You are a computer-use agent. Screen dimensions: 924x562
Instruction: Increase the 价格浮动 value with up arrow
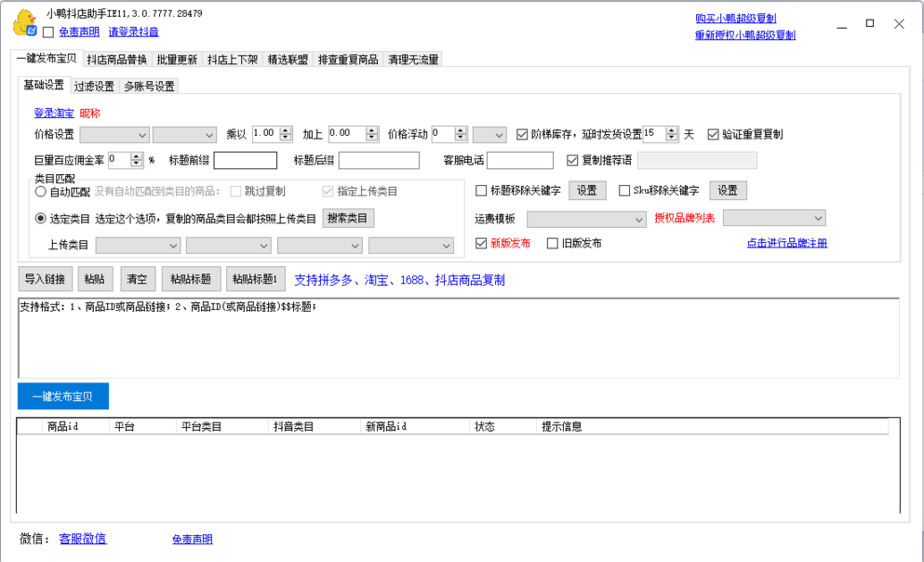point(461,130)
